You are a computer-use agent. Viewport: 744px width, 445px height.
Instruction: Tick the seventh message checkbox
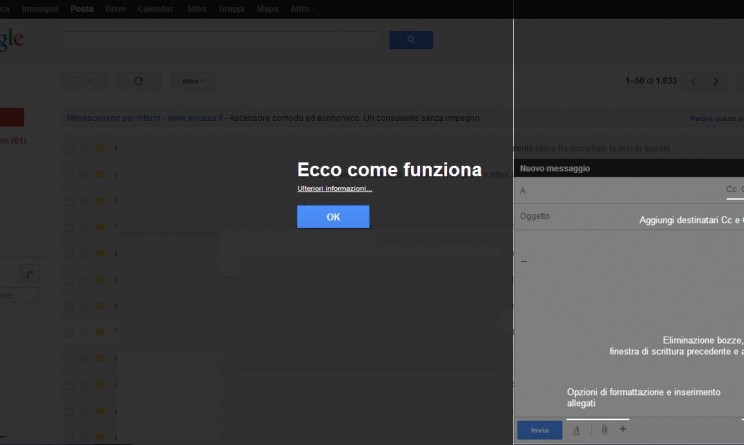pos(69,307)
